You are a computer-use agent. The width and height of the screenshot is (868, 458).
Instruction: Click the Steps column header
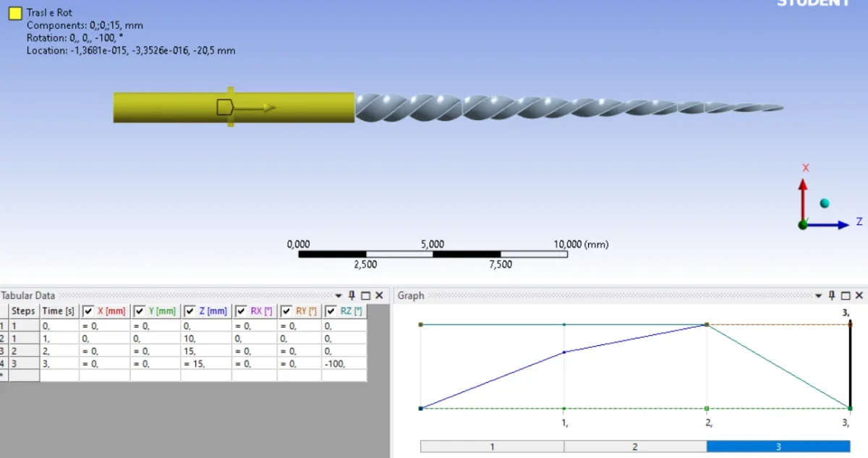tap(23, 311)
